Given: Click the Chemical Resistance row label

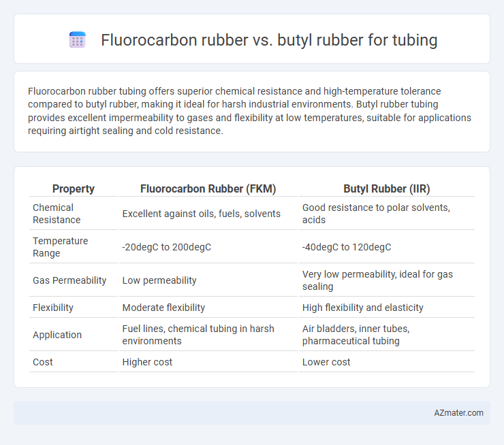Looking at the screenshot, I should tap(57, 214).
